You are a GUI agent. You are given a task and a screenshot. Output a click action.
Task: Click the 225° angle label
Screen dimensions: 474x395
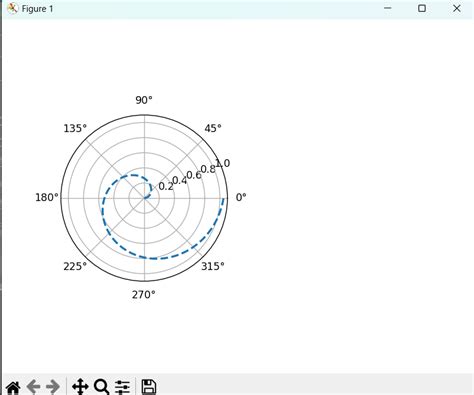[75, 267]
